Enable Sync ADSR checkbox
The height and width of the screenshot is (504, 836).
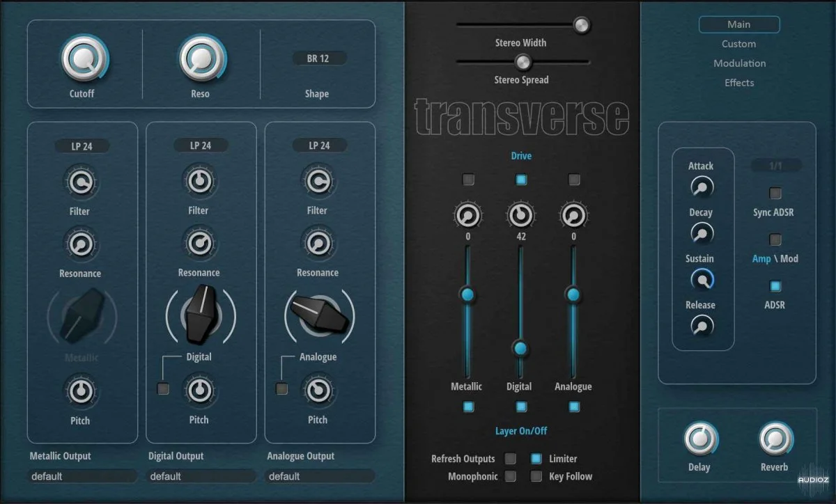pos(775,194)
